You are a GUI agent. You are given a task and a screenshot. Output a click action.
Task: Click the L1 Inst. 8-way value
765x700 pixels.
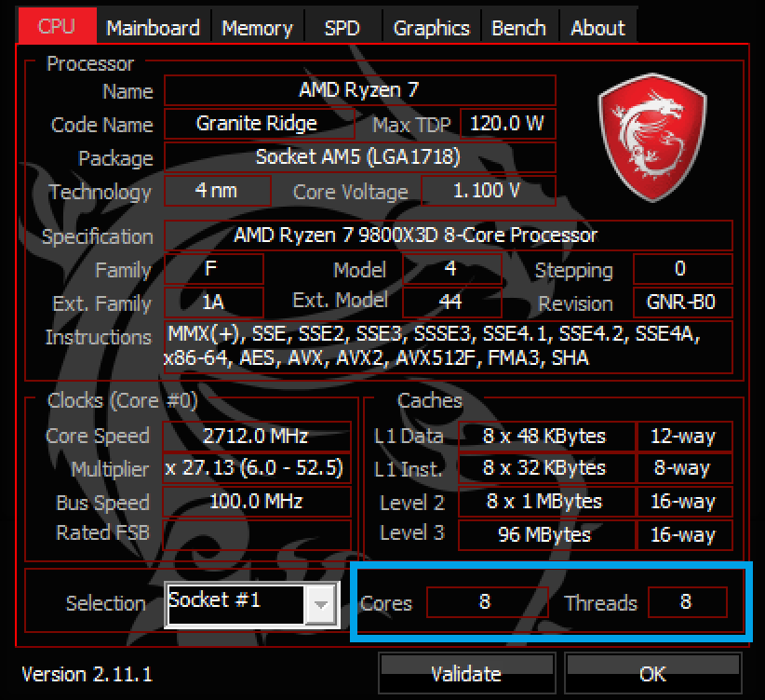[685, 468]
